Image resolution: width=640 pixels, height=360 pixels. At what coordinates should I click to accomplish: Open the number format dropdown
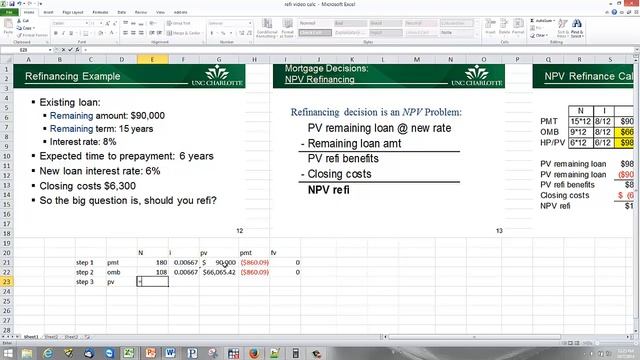click(250, 23)
